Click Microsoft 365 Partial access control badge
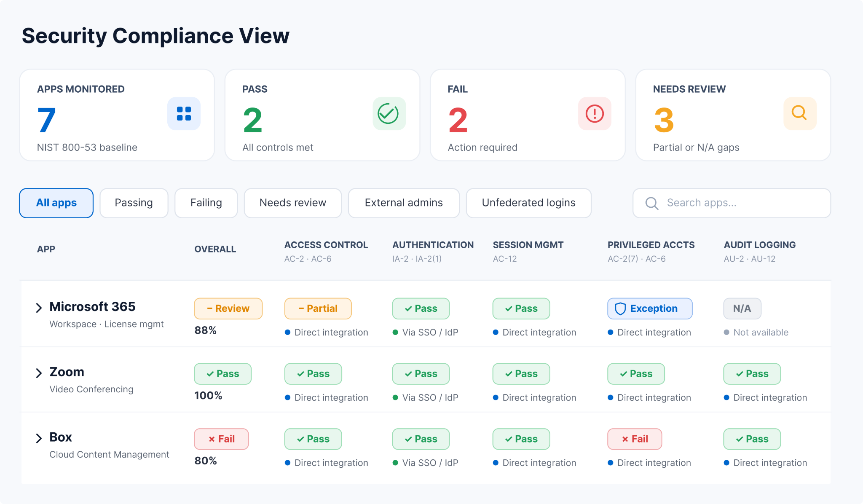Viewport: 863px width, 504px height. (x=318, y=308)
